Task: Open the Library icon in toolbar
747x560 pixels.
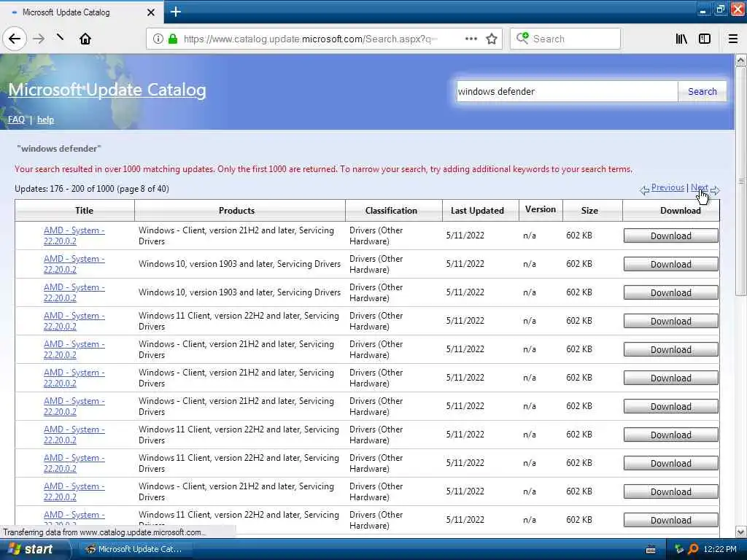Action: (681, 39)
